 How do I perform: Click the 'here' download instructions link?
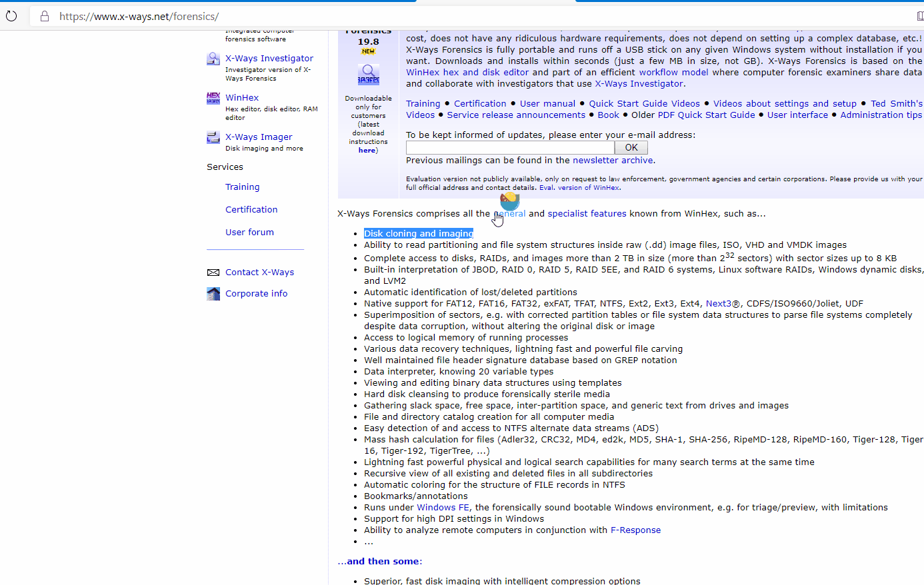pos(367,151)
